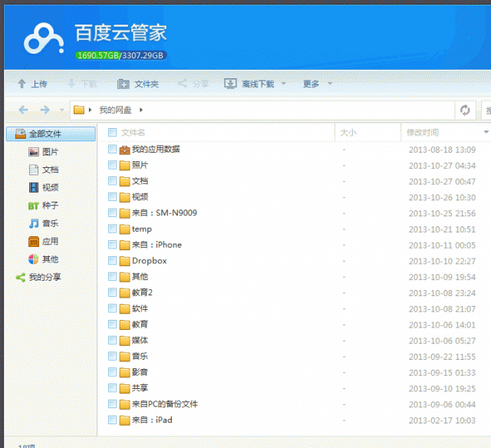Click the 来自PC的备份文件 folder icon
Viewport: 491px width, 448px height.
click(124, 404)
